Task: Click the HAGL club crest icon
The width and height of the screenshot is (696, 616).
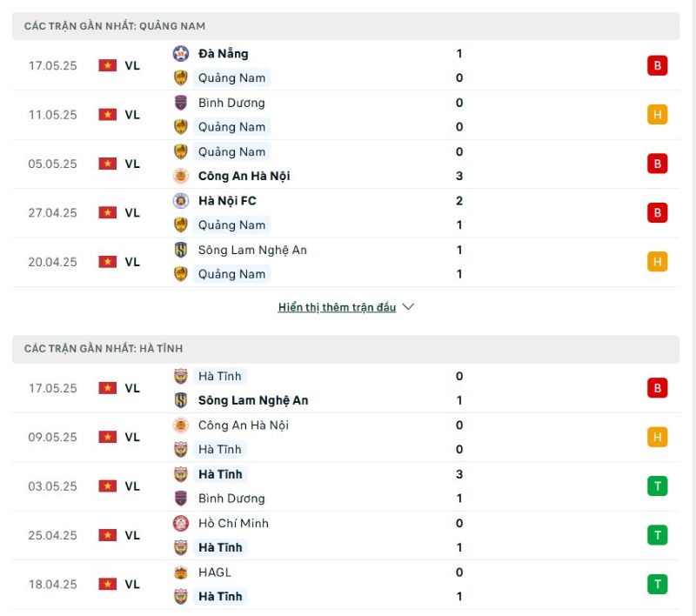Action: coord(181,572)
